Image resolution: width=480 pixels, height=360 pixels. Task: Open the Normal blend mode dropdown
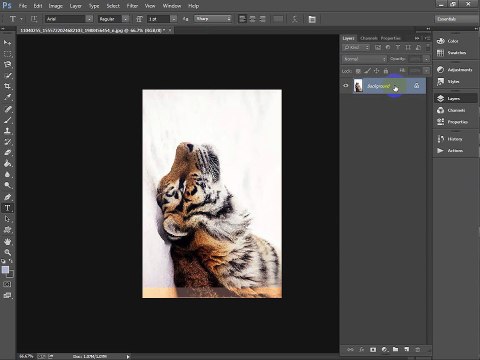click(x=364, y=59)
